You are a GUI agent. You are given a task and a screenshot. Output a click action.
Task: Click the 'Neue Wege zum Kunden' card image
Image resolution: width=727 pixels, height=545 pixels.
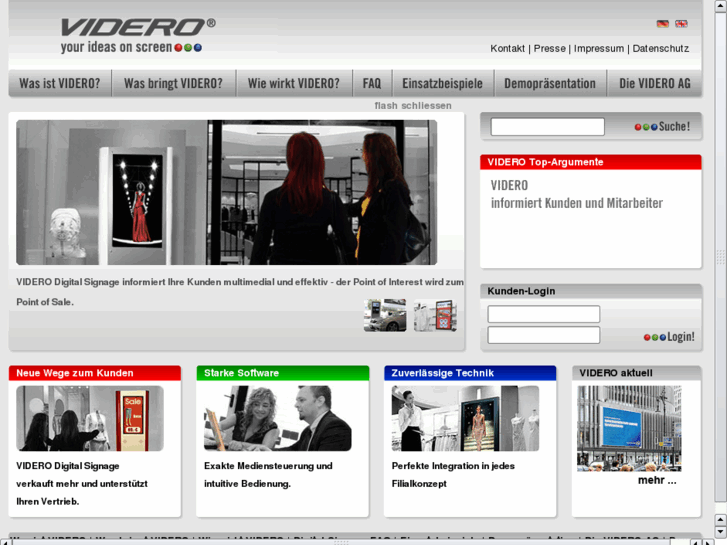(x=90, y=418)
